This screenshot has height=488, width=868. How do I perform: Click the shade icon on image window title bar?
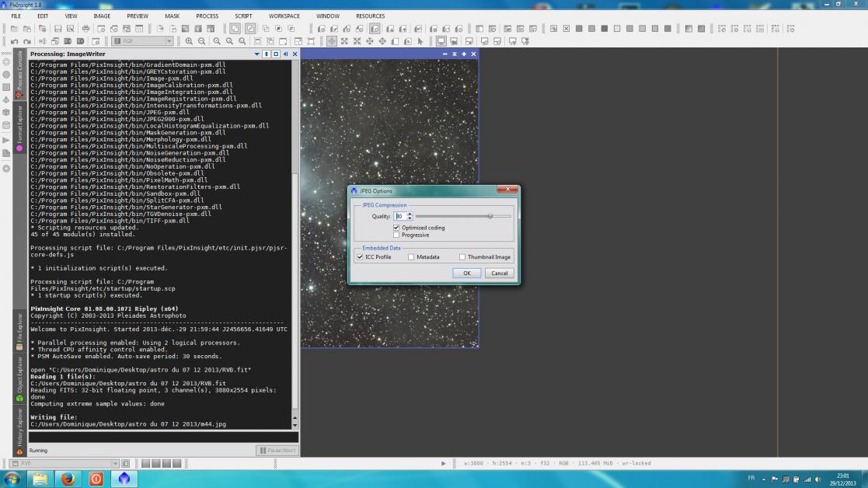click(x=455, y=54)
